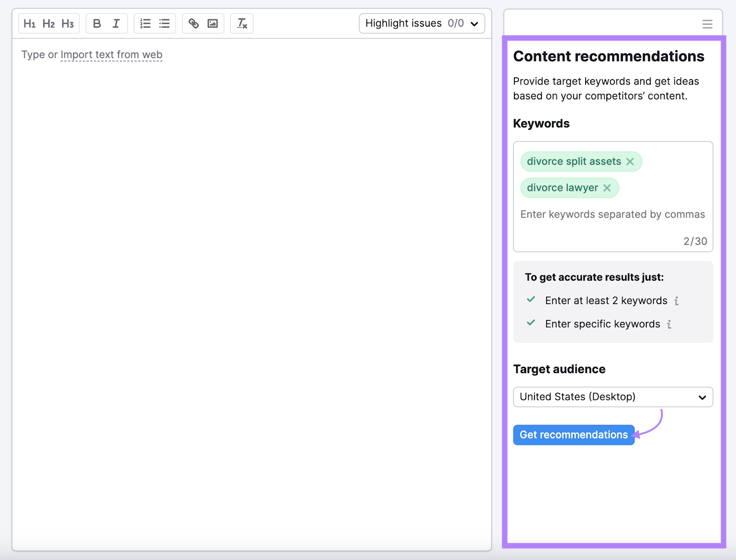Remove the divorce split assets keyword
This screenshot has width=736, height=560.
tap(631, 162)
